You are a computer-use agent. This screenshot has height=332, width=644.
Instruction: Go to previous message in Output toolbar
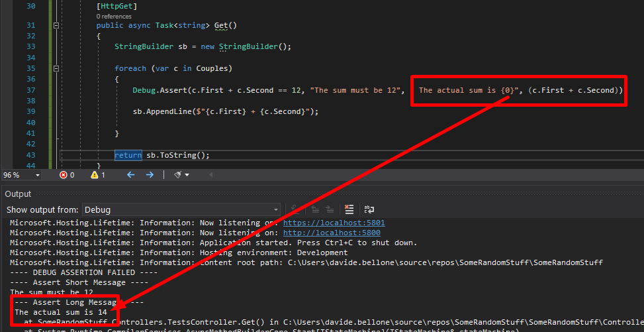pyautogui.click(x=314, y=209)
